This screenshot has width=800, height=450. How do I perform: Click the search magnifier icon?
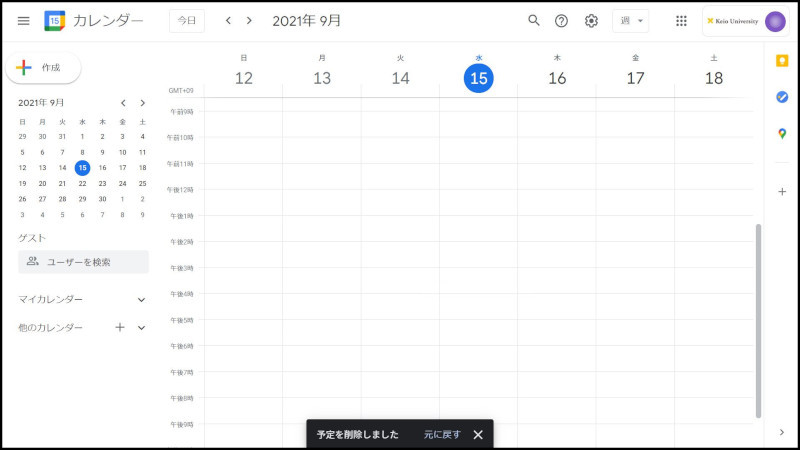(x=534, y=21)
